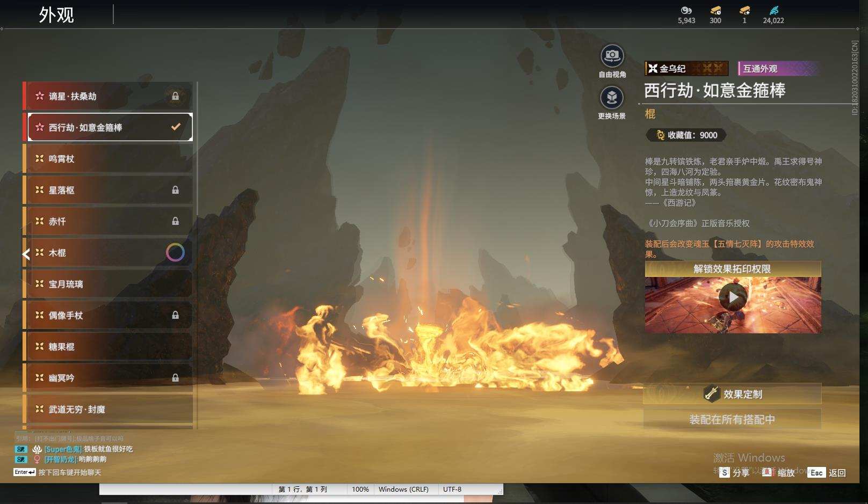Select the 星落枢 skin
This screenshot has width=868, height=504.
pos(107,189)
